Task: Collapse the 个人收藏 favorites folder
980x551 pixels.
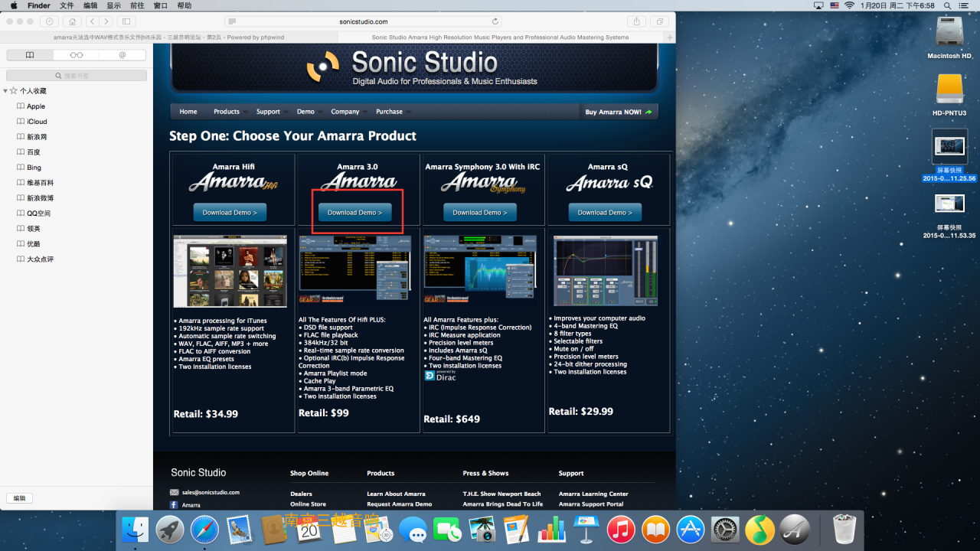Action: (x=5, y=91)
